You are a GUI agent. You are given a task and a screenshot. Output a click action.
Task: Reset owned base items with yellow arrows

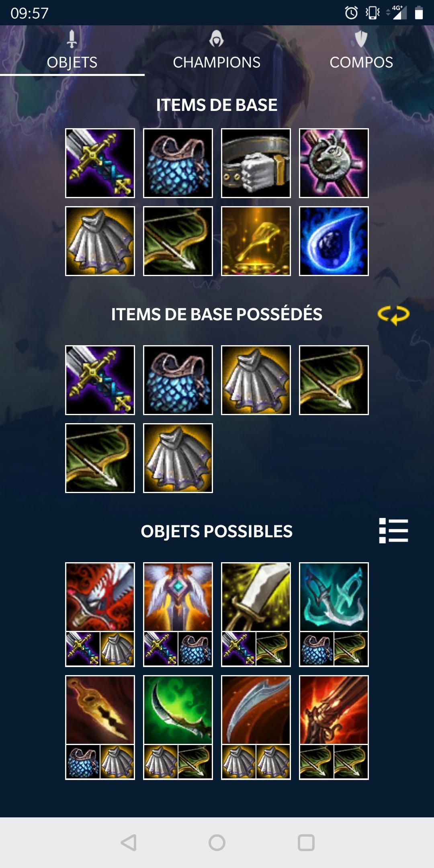point(393,315)
